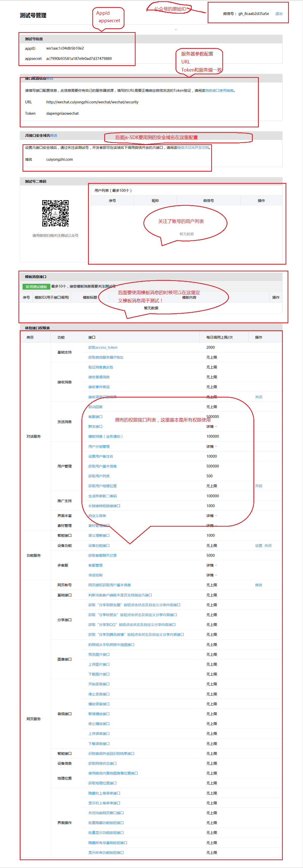
Task: Expand 详情 dropdown for 自定义菜单
Action: click(x=211, y=516)
